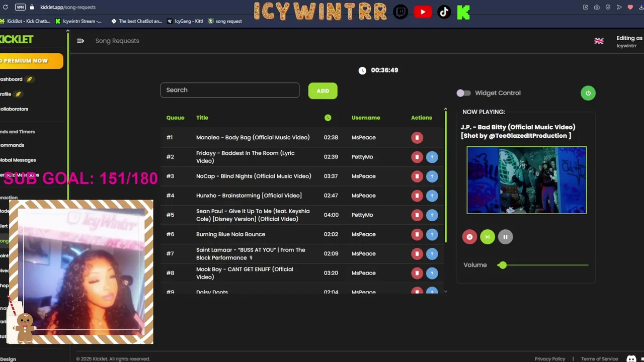This screenshot has width=644, height=362.
Task: Skip to next song with green button
Action: [488, 237]
